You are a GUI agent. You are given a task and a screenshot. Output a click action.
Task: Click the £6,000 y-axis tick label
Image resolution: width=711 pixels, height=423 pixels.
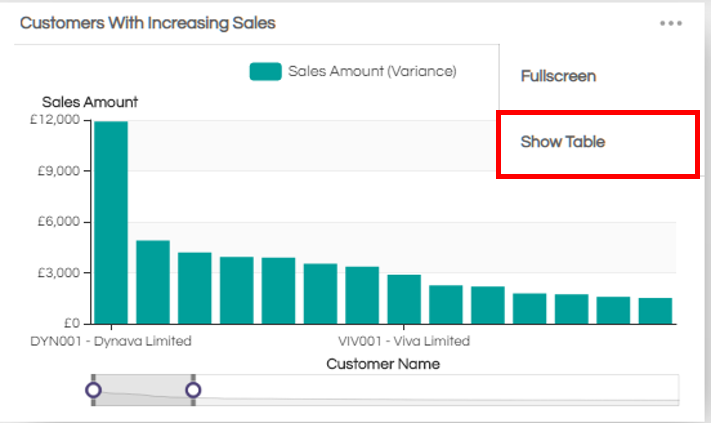[x=59, y=222]
